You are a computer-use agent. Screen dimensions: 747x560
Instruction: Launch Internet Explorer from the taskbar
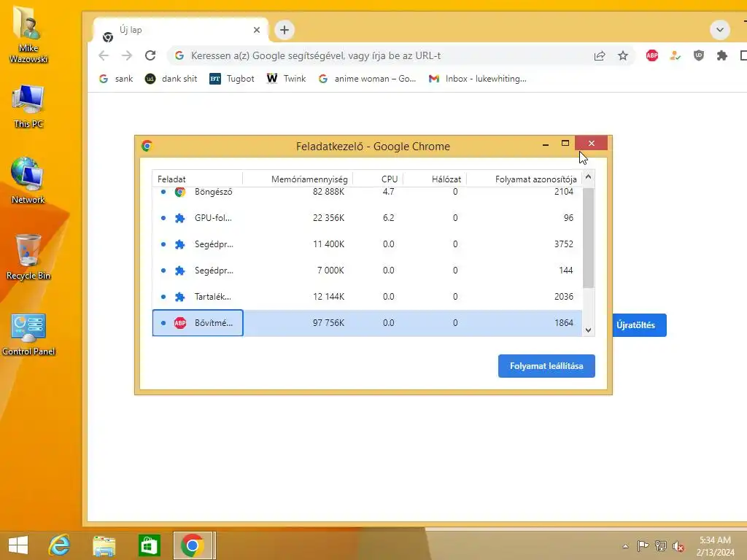point(60,545)
